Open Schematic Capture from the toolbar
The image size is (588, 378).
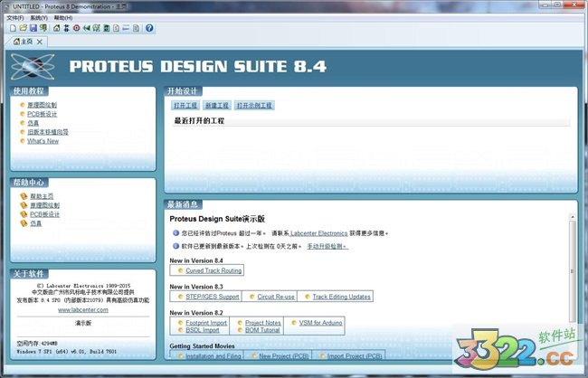67,28
